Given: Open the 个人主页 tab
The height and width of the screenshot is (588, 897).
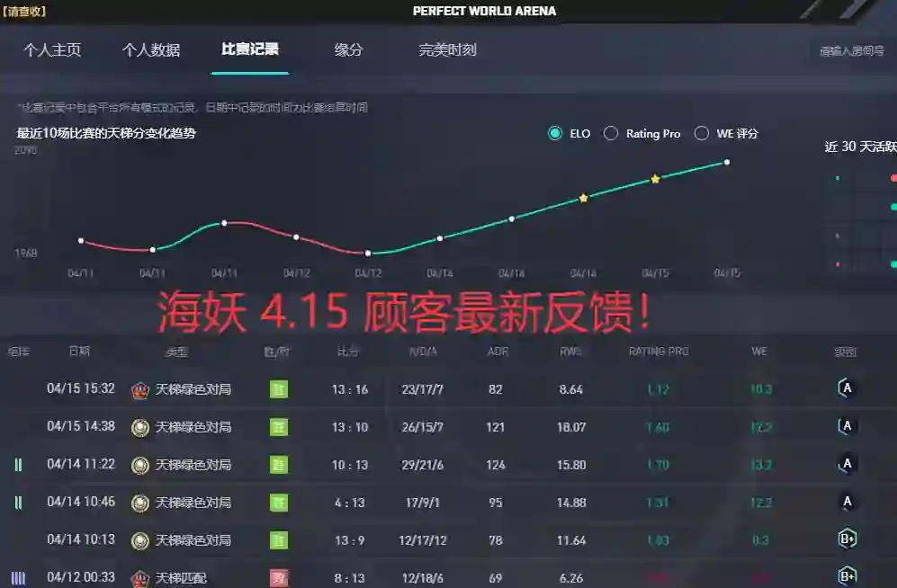Looking at the screenshot, I should click(x=52, y=49).
